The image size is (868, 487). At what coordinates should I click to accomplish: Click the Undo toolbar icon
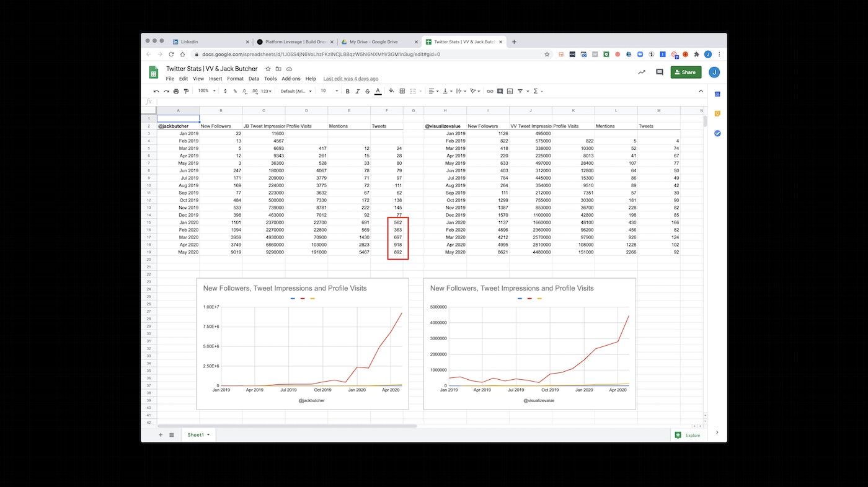coord(156,91)
